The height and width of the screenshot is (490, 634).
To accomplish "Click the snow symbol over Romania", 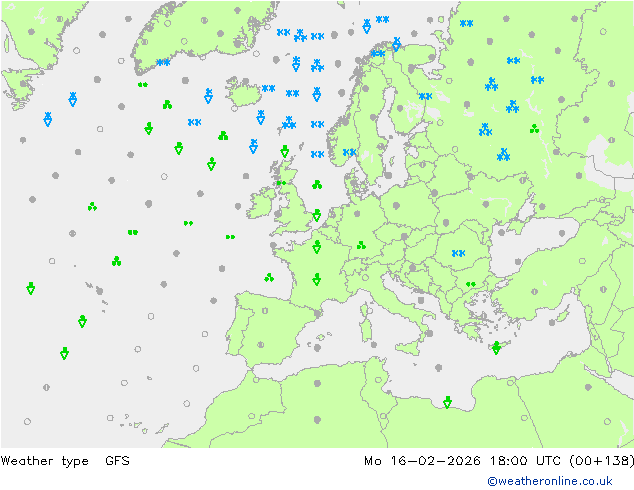I will pos(458,253).
